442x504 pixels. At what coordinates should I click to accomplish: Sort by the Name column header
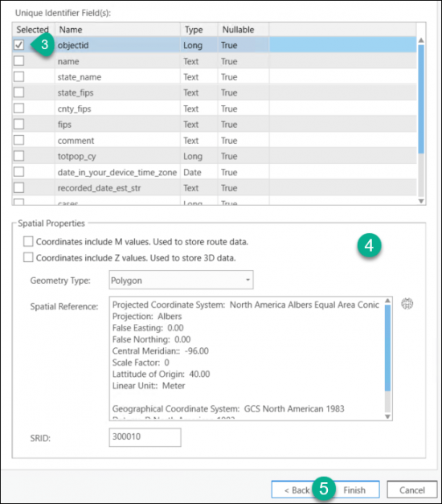tap(117, 30)
